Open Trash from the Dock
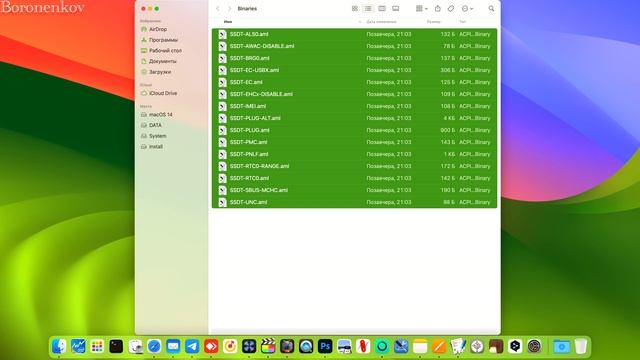This screenshot has height=360, width=640. tap(581, 347)
